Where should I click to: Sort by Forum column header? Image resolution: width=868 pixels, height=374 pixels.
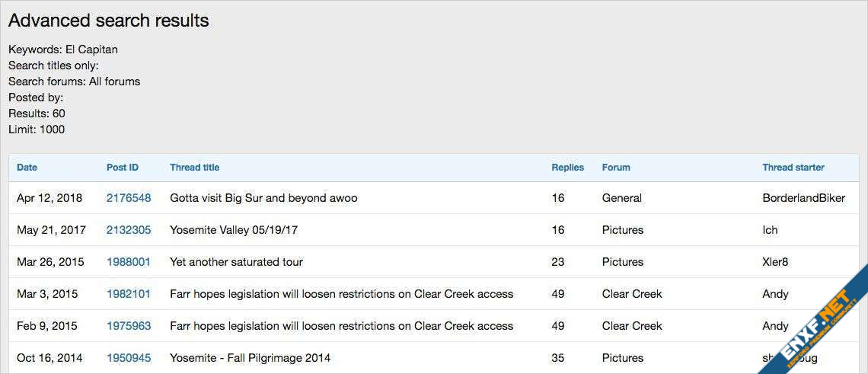(616, 168)
